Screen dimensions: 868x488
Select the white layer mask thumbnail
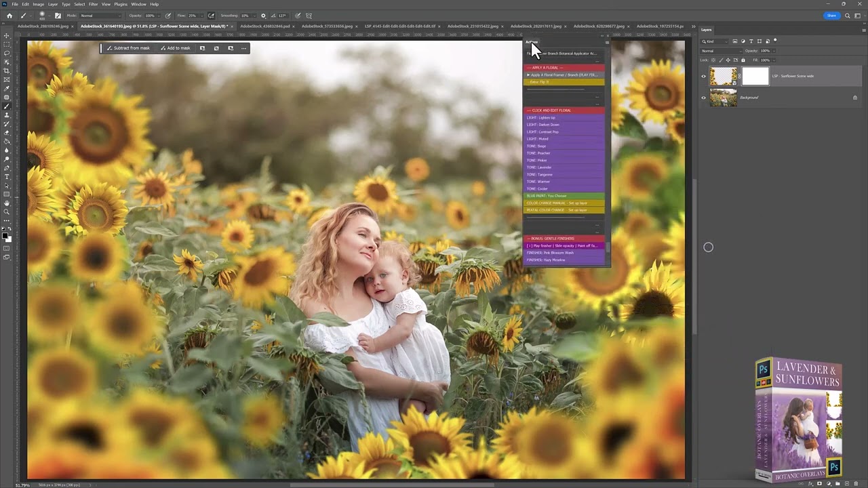(755, 76)
